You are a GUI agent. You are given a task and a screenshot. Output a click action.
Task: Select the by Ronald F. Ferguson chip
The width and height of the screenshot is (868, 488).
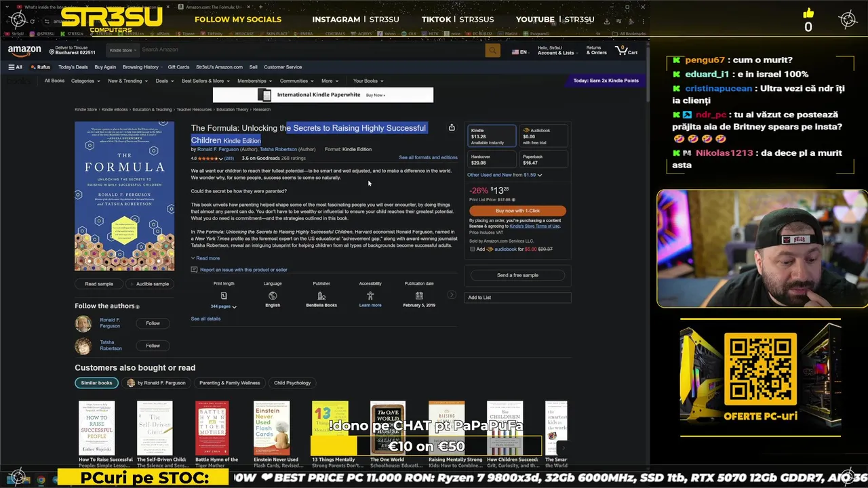(156, 383)
